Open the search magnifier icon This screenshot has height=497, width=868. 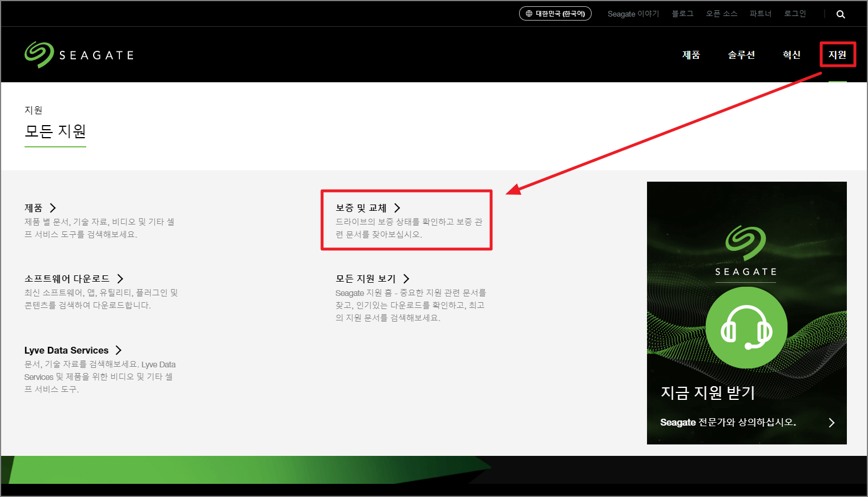click(x=841, y=14)
